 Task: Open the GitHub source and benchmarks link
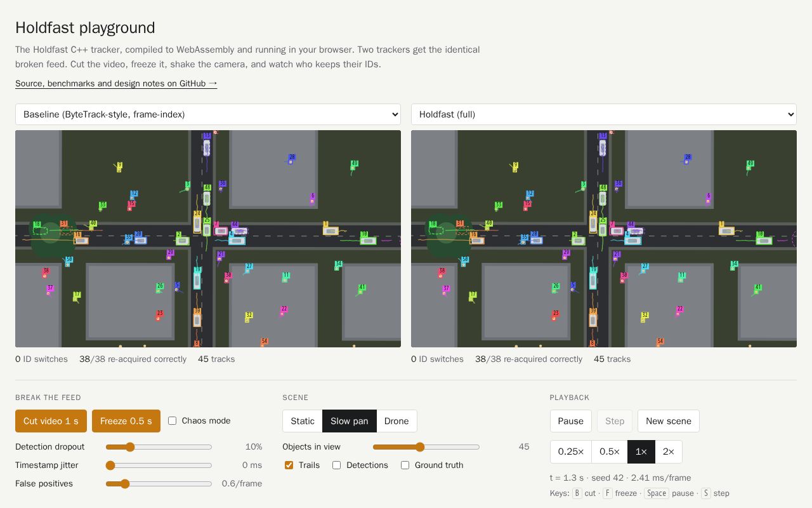click(116, 83)
